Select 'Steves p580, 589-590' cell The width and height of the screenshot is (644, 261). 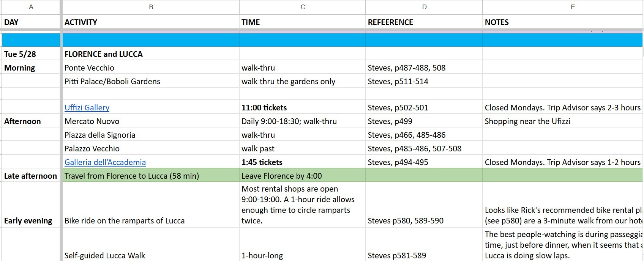424,205
